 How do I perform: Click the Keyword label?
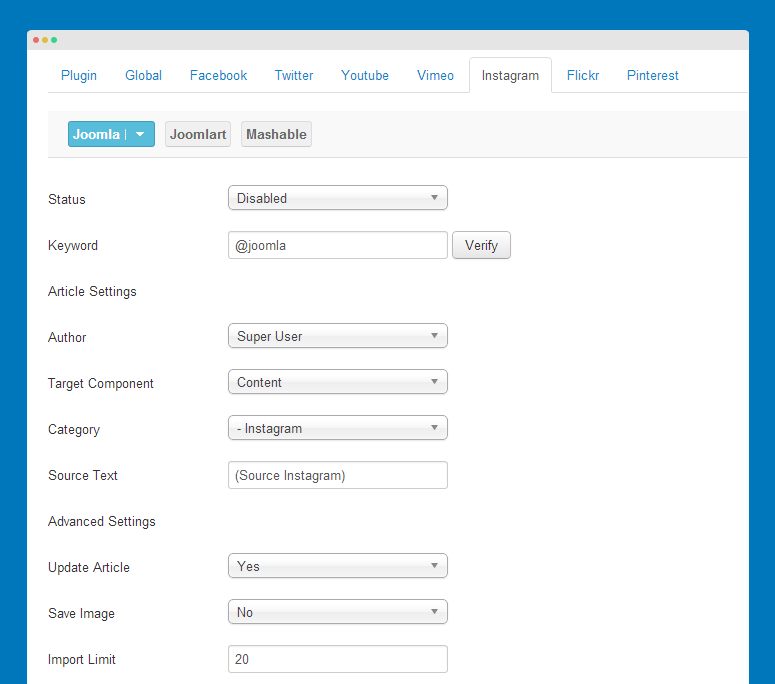click(73, 246)
